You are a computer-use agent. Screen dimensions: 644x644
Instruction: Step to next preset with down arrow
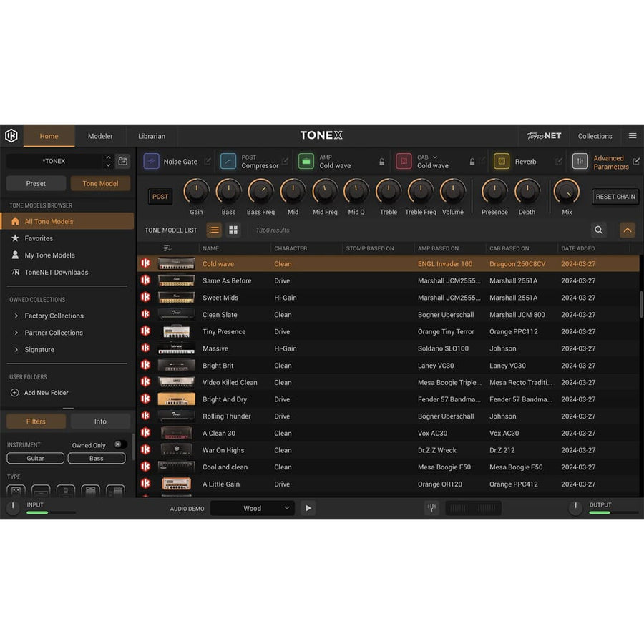[x=108, y=165]
